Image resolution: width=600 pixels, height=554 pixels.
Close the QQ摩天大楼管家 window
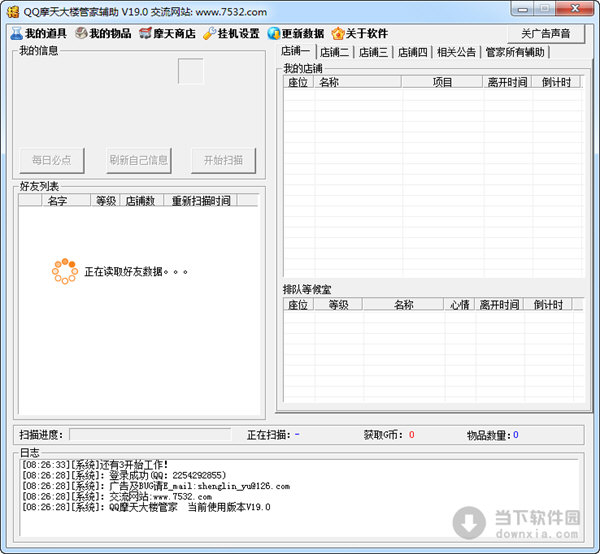[574, 8]
